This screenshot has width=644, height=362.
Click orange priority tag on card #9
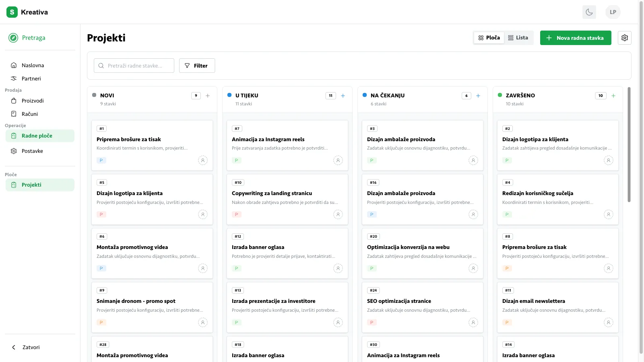pos(101,322)
